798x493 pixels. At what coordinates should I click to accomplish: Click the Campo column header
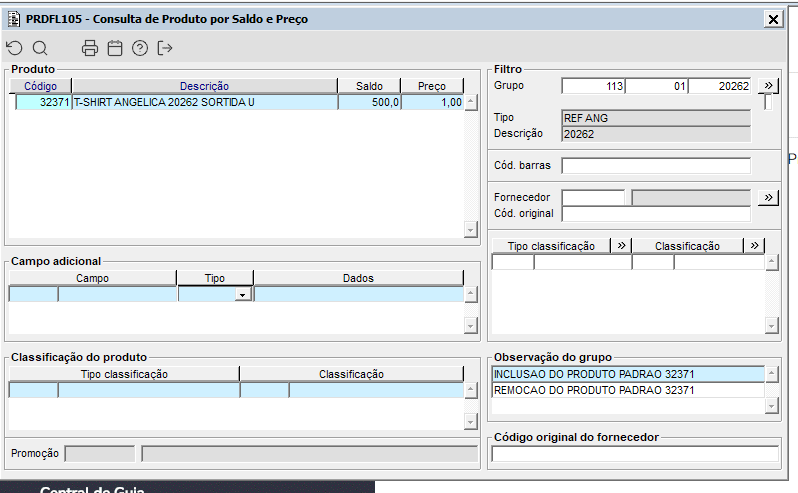93,278
